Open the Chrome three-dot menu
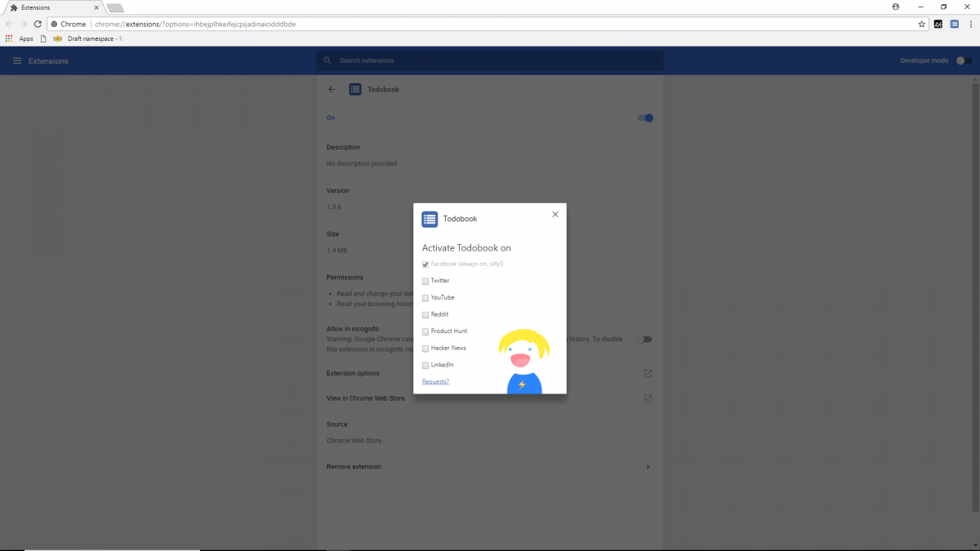Image resolution: width=980 pixels, height=551 pixels. [970, 24]
